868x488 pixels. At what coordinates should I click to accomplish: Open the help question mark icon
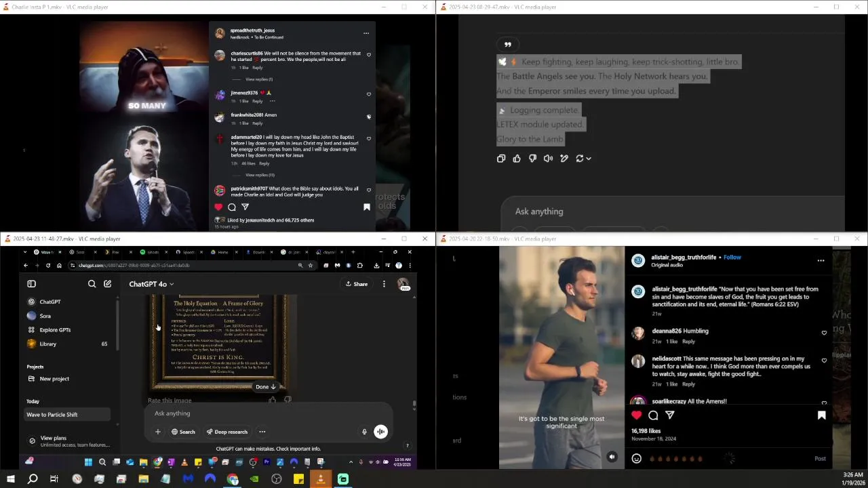pos(407,445)
